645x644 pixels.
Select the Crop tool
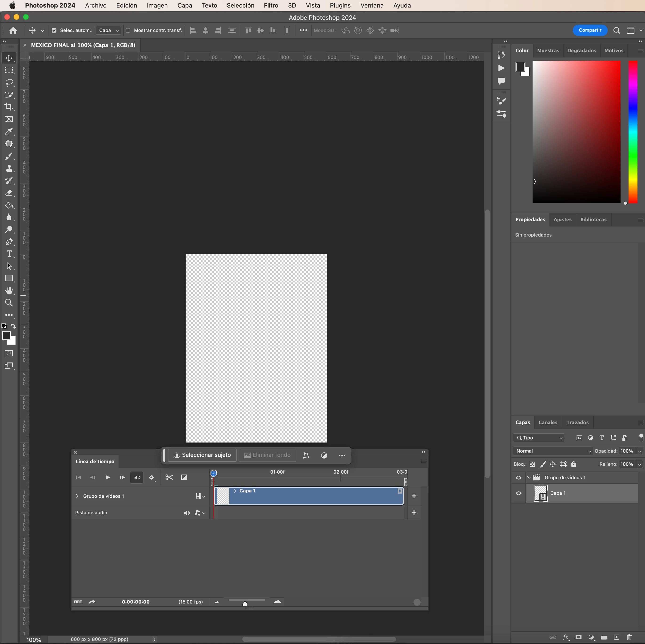click(9, 107)
